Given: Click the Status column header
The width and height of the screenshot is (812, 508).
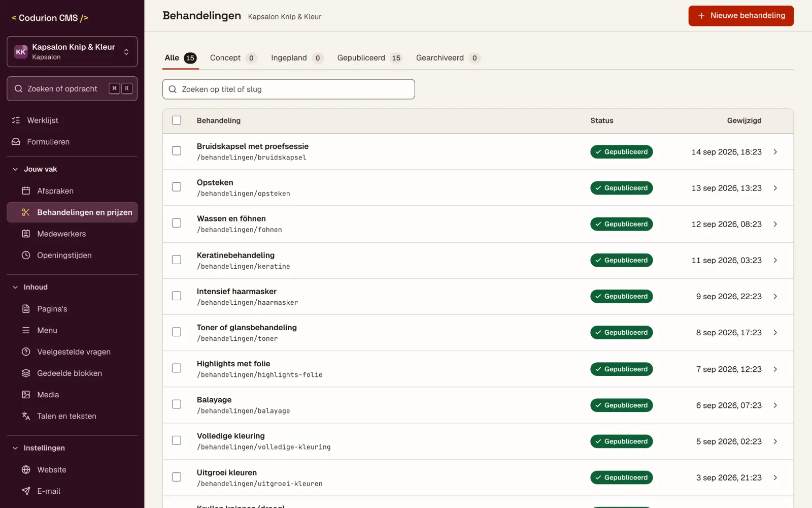Looking at the screenshot, I should pyautogui.click(x=602, y=120).
